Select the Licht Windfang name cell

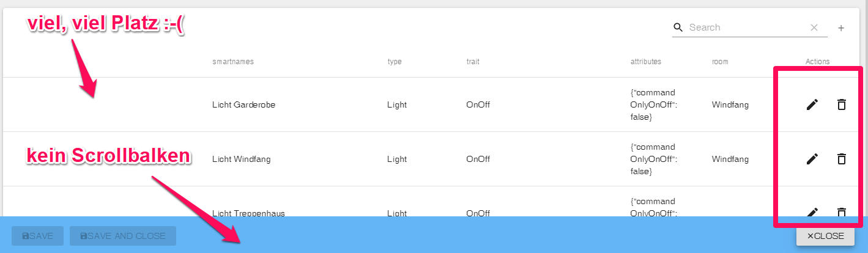pyautogui.click(x=241, y=159)
